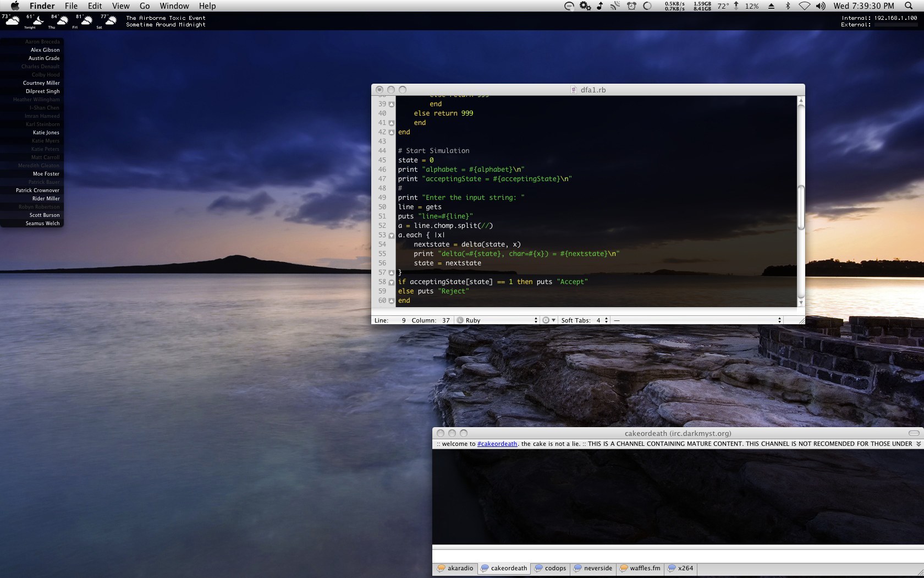The width and height of the screenshot is (924, 578).
Task: Open the Soft Tabs size dropdown
Action: click(585, 320)
